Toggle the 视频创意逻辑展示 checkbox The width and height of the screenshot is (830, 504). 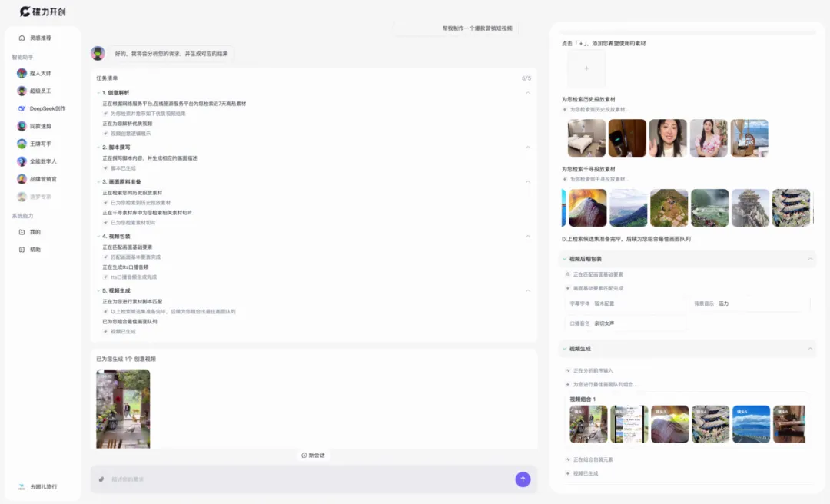(106, 134)
